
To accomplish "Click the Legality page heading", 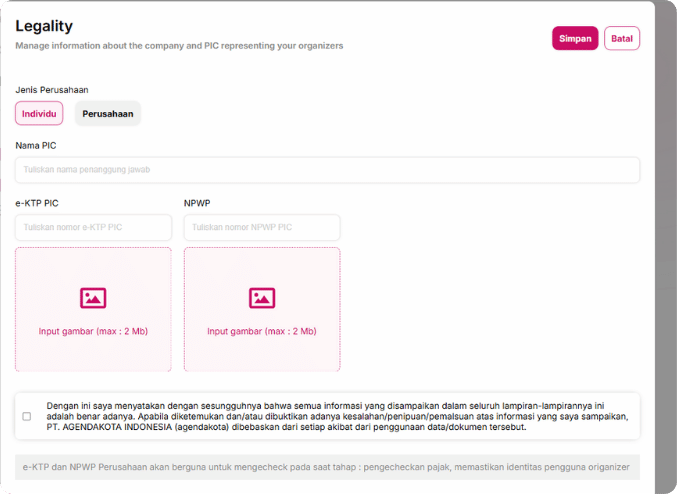I will (x=44, y=26).
